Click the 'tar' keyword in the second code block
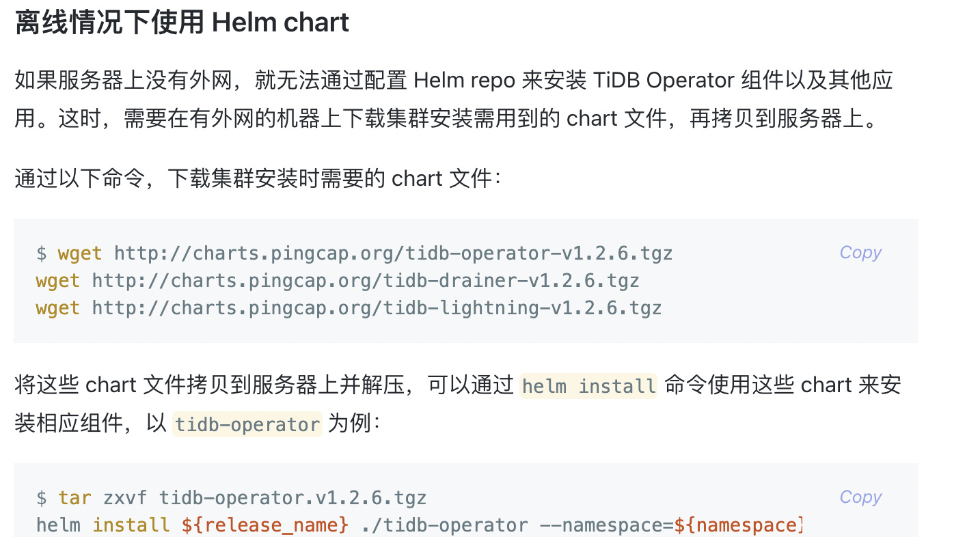980x537 pixels. [74, 497]
